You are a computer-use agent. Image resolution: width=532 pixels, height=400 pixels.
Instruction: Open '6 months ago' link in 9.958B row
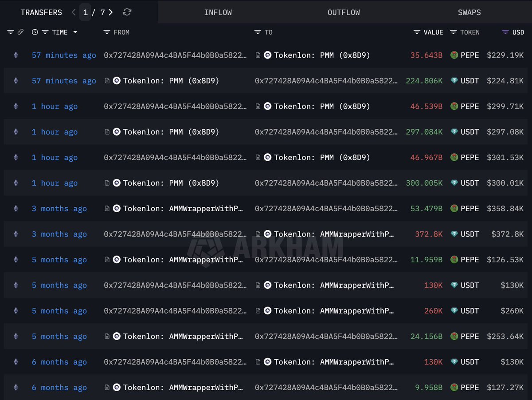59,388
